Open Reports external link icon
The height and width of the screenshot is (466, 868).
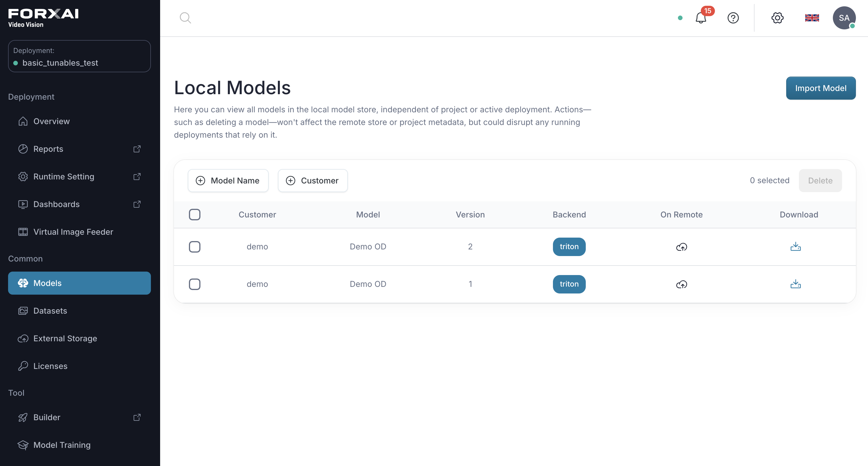137,149
